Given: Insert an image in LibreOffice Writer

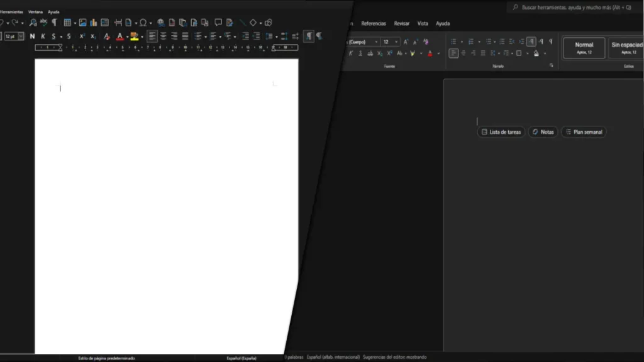Looking at the screenshot, I should pos(83,23).
